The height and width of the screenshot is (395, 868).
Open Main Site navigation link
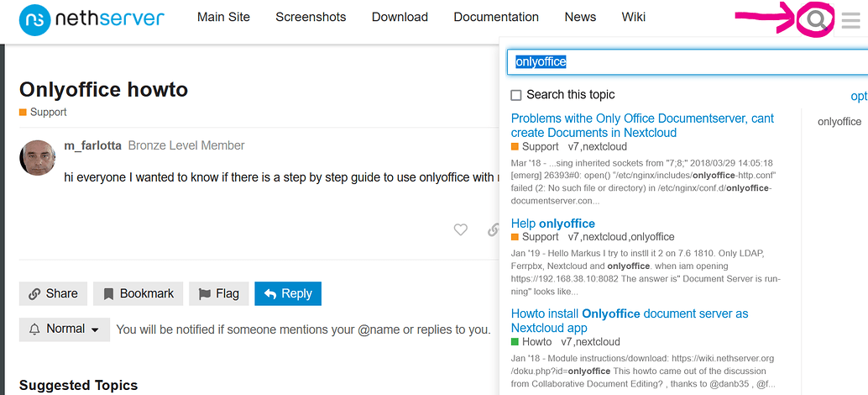pos(223,17)
